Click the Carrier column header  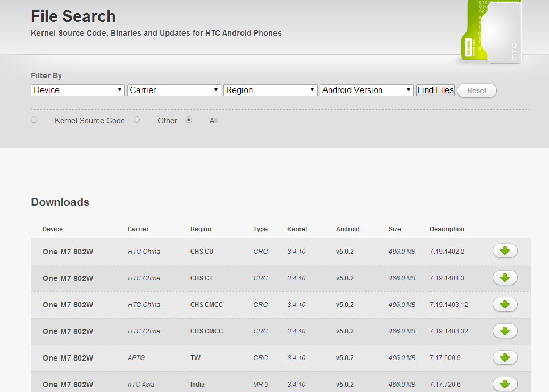138,229
